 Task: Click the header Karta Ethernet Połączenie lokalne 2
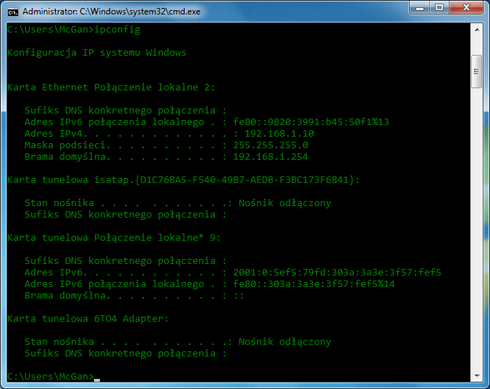pyautogui.click(x=111, y=87)
